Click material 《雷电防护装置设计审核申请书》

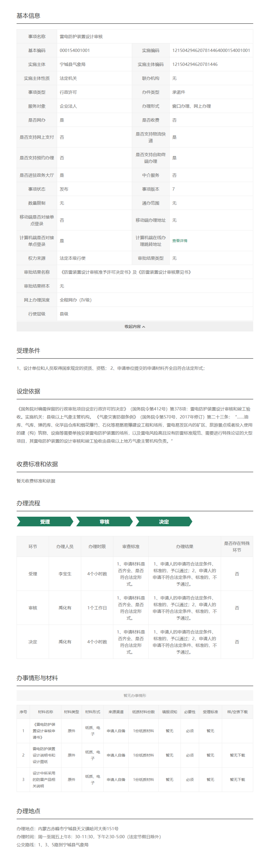[44, 731]
